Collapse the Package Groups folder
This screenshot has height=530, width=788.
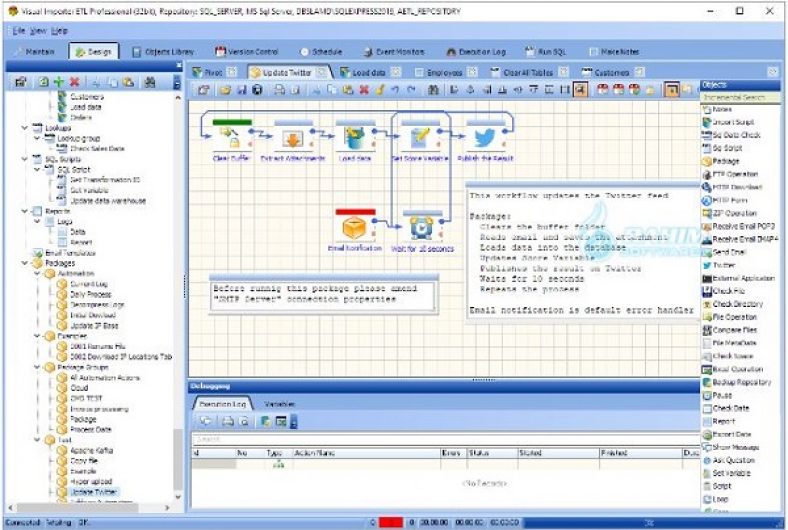coord(37,367)
